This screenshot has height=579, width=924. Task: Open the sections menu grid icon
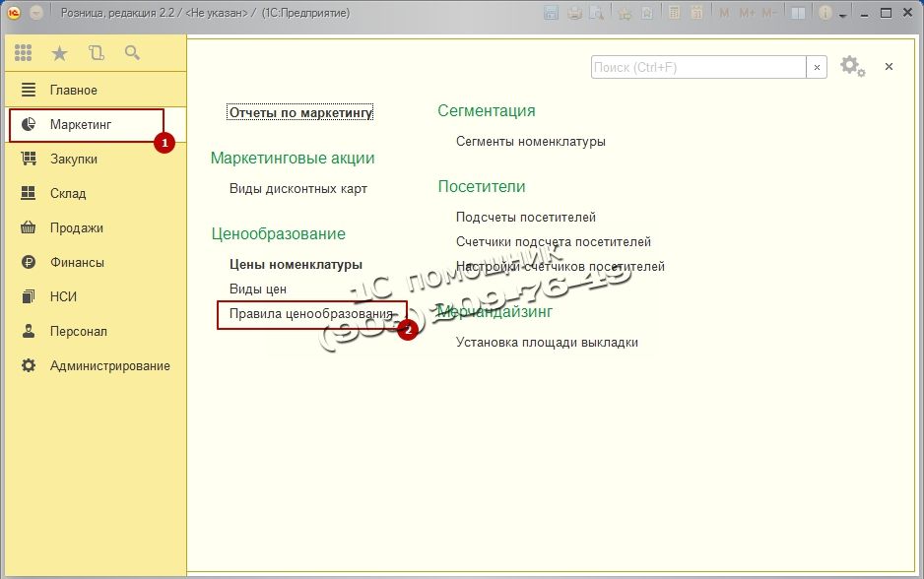[x=24, y=53]
